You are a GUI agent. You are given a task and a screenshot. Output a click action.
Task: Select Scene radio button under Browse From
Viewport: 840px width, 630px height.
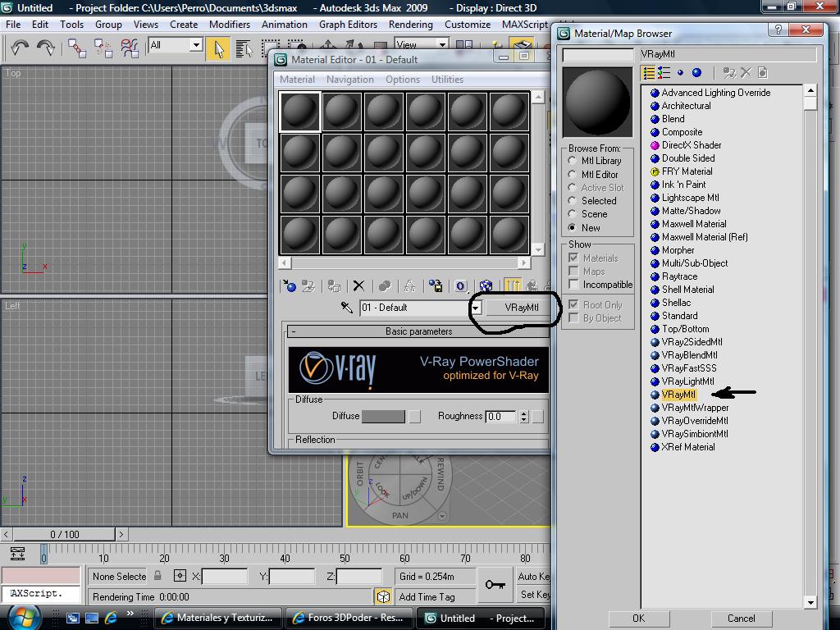tap(572, 214)
